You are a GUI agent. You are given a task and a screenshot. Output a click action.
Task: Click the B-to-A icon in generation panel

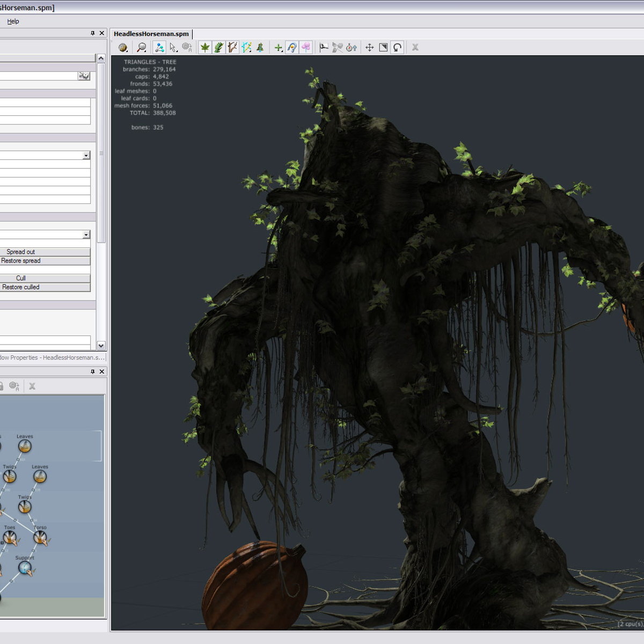tap(14, 386)
